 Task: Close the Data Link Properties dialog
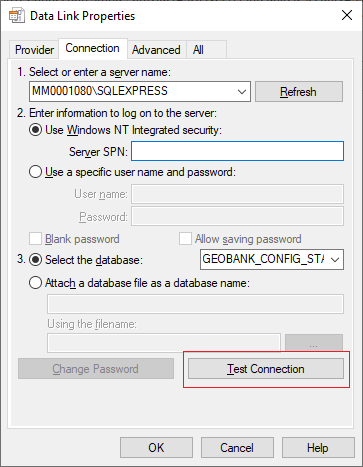tap(347, 15)
